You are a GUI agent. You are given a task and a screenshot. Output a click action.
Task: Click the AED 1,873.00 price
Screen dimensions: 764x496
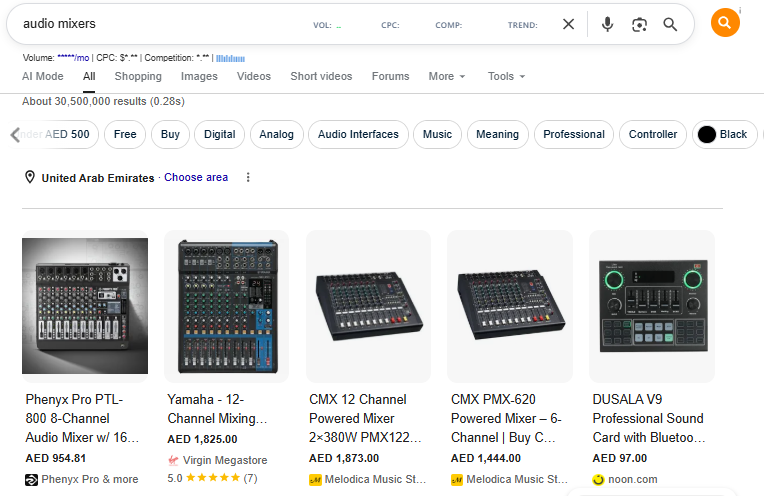tap(344, 458)
